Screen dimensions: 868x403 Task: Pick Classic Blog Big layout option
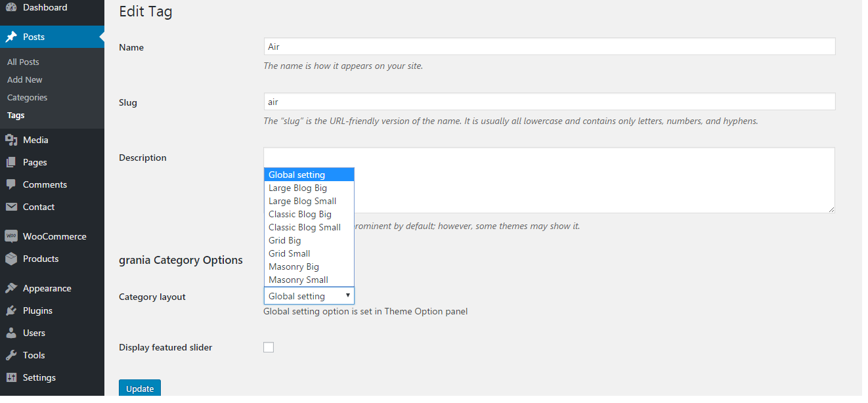click(299, 214)
